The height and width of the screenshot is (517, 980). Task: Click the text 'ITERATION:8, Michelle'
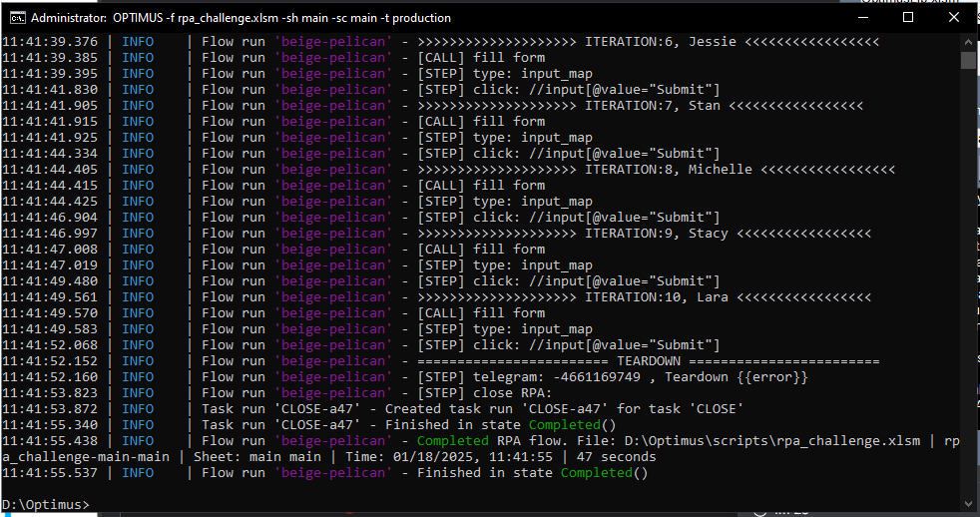[x=669, y=170]
